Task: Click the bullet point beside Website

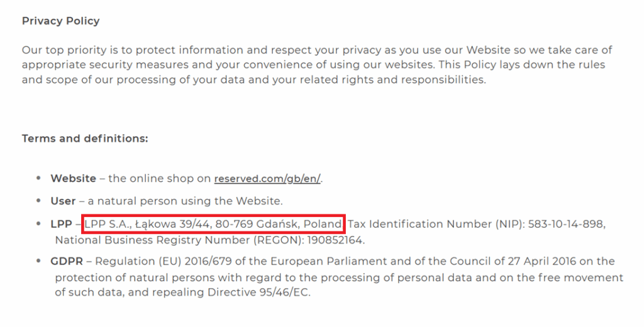Action: (x=40, y=179)
